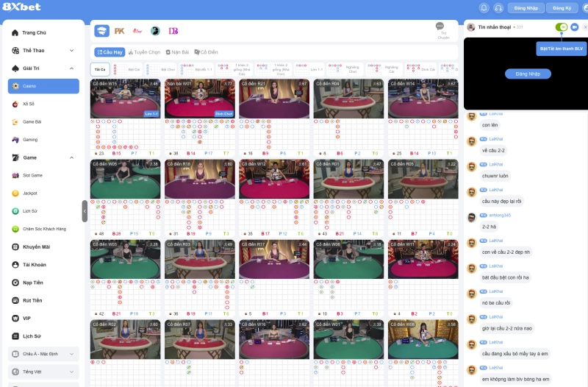The height and width of the screenshot is (387, 588).
Task: Select the Bệt Cái pattern filter
Action: [126, 69]
